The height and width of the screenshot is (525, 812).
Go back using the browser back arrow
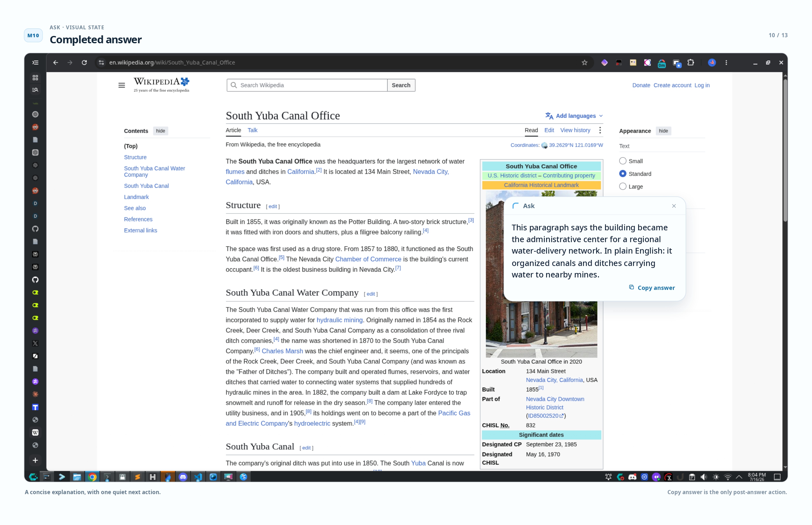56,62
